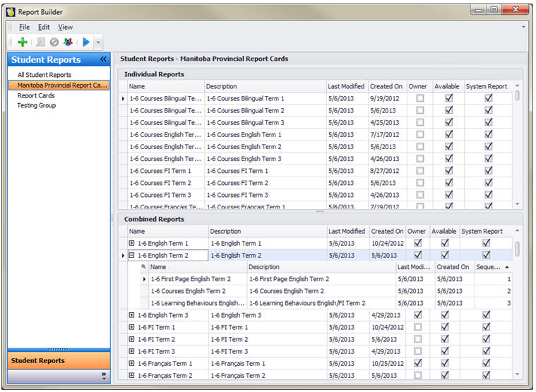The width and height of the screenshot is (536, 392).
Task: Open the File menu
Action: 24,27
